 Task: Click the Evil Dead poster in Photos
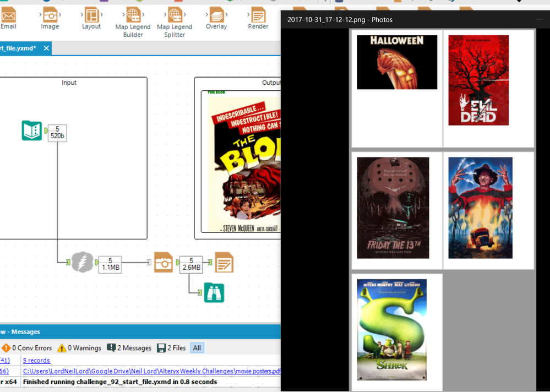(x=478, y=80)
